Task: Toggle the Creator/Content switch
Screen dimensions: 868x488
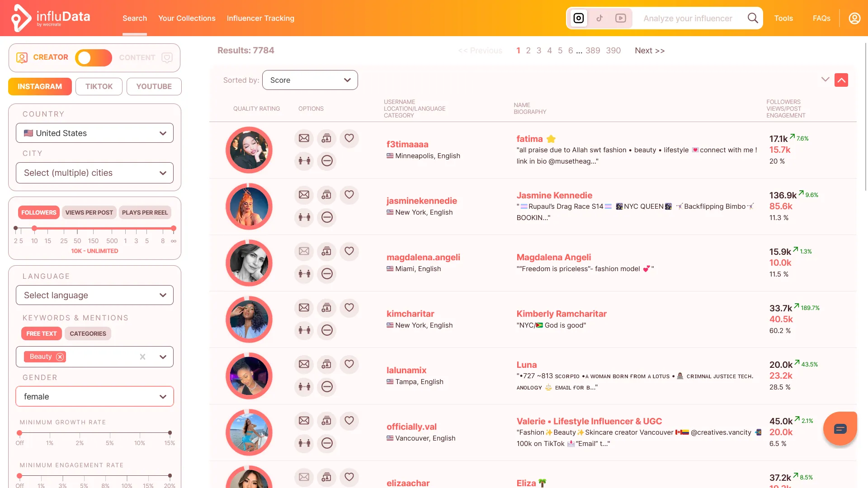Action: (94, 58)
